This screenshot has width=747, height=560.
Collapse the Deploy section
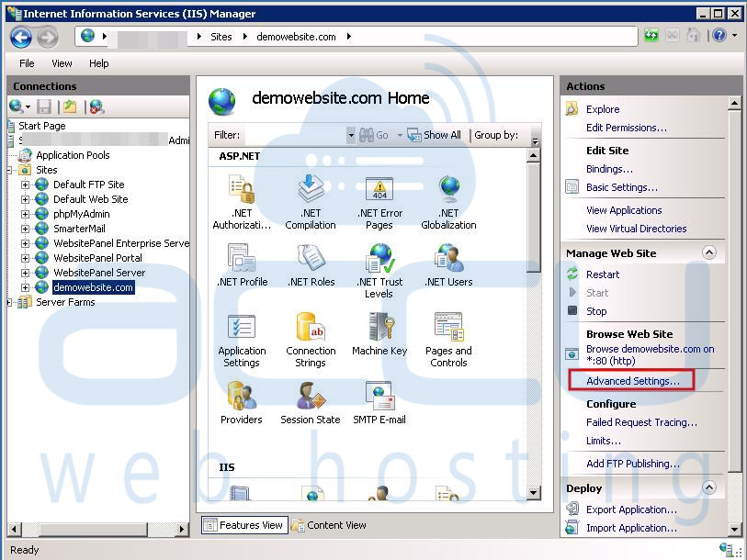pos(709,487)
